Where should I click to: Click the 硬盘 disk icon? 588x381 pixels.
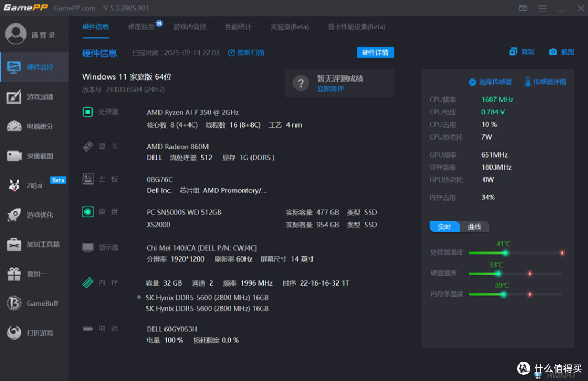88,211
